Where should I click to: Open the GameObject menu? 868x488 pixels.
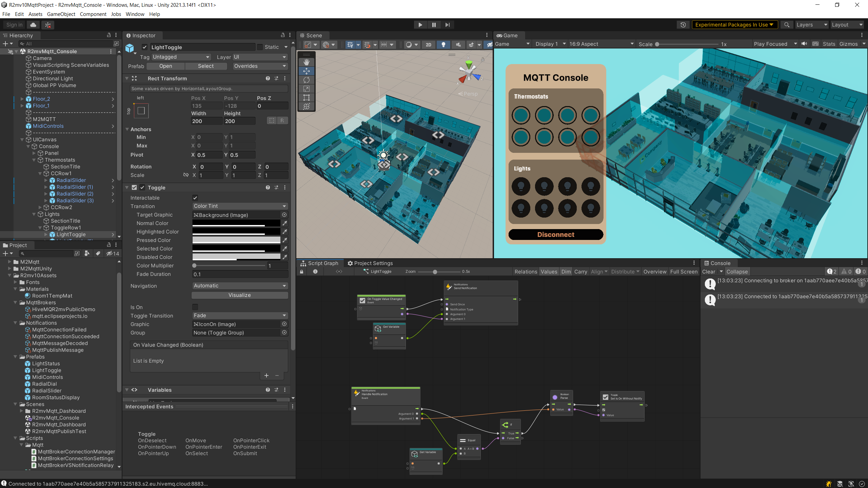(x=61, y=14)
